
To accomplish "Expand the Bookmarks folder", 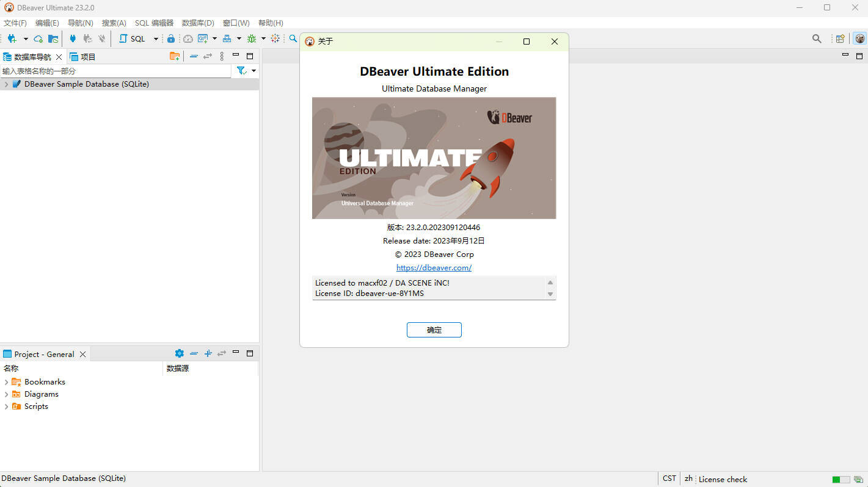I will [6, 382].
